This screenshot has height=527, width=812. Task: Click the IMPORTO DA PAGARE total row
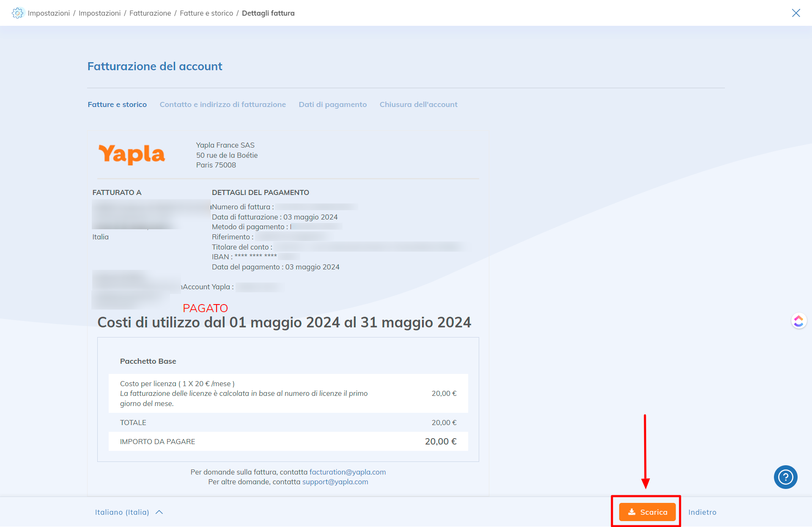(x=288, y=442)
